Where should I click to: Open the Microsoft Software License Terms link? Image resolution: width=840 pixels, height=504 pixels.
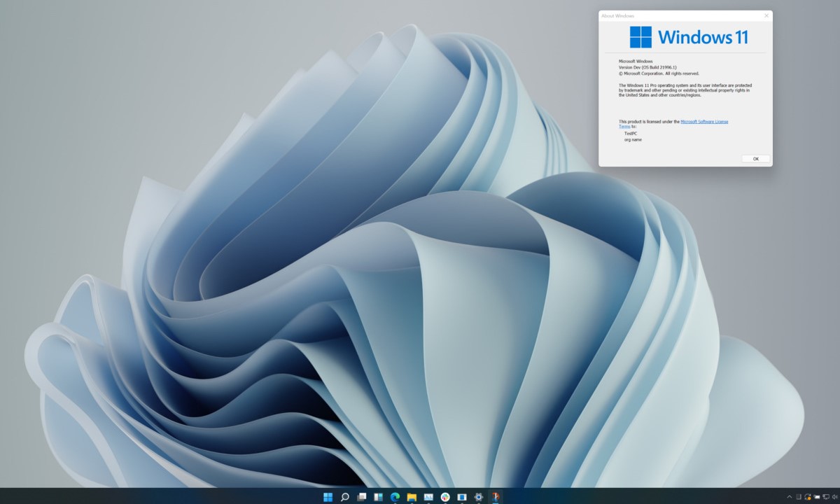[703, 121]
